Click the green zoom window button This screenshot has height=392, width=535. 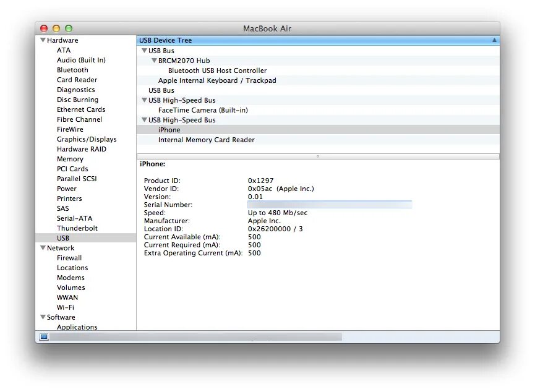(69, 28)
